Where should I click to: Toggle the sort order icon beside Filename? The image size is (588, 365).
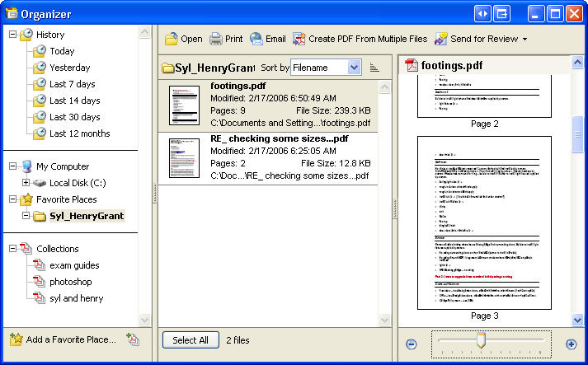pyautogui.click(x=374, y=68)
